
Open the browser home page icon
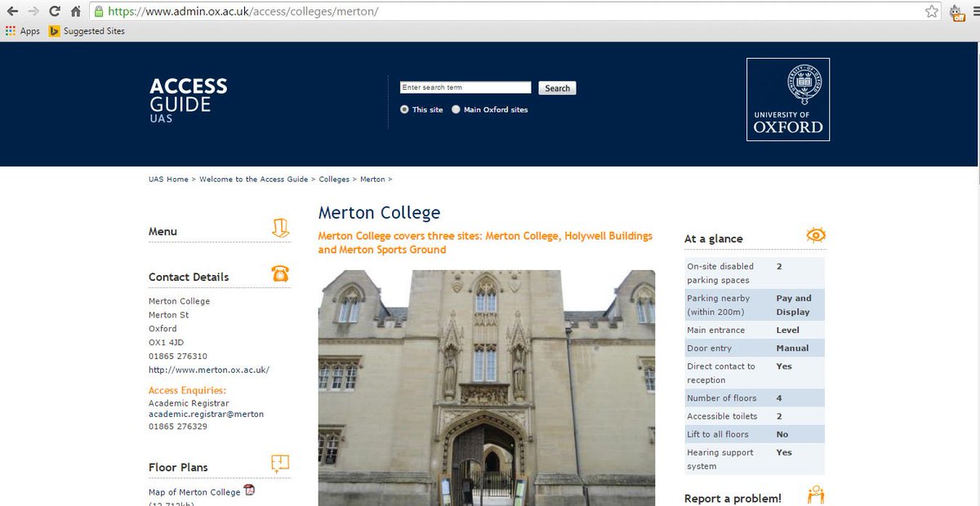coord(75,11)
